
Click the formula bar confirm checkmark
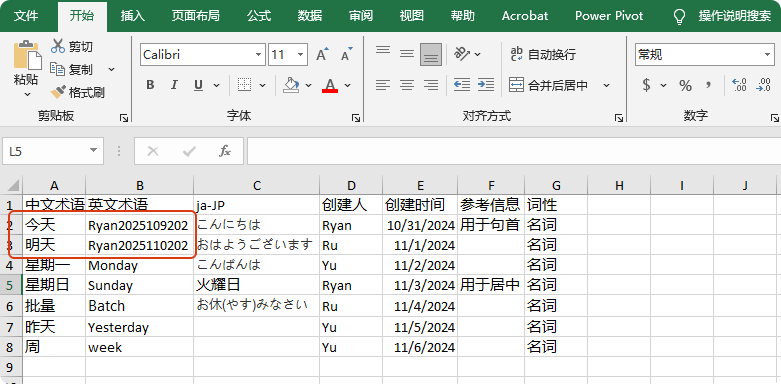189,151
